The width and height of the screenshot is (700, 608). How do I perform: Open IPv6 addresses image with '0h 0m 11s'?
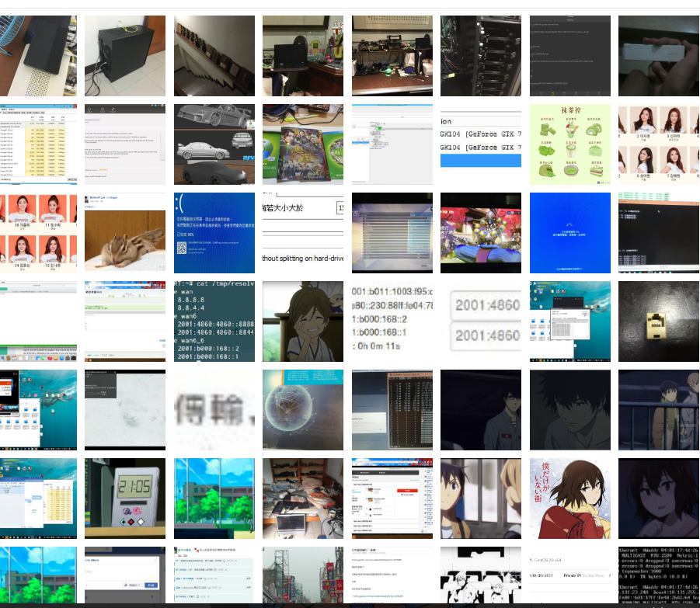(392, 321)
